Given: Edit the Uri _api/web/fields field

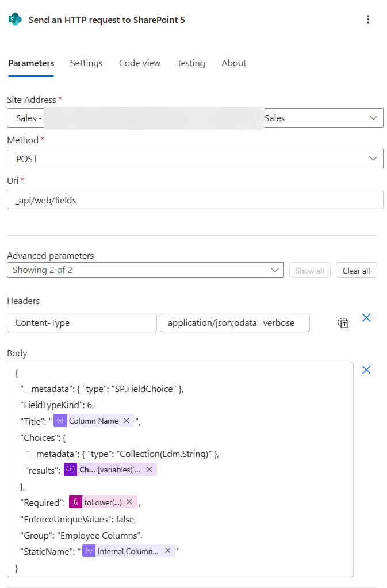Looking at the screenshot, I should [195, 199].
